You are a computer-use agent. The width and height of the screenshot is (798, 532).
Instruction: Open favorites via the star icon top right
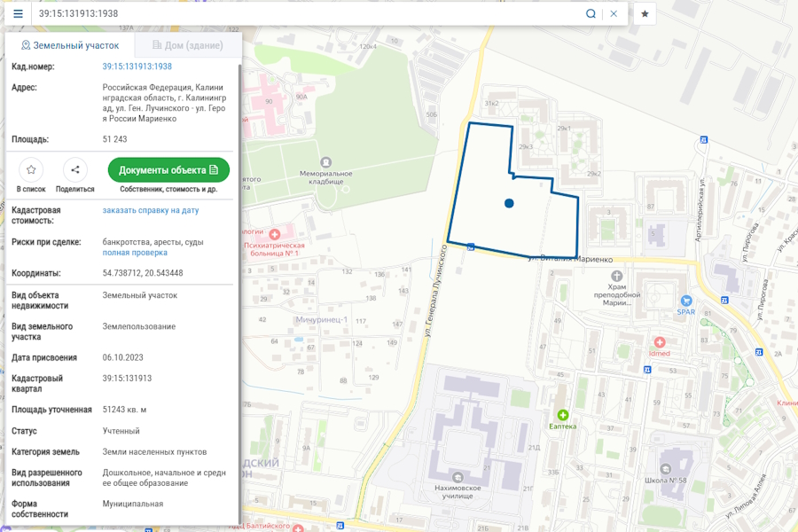tap(643, 13)
